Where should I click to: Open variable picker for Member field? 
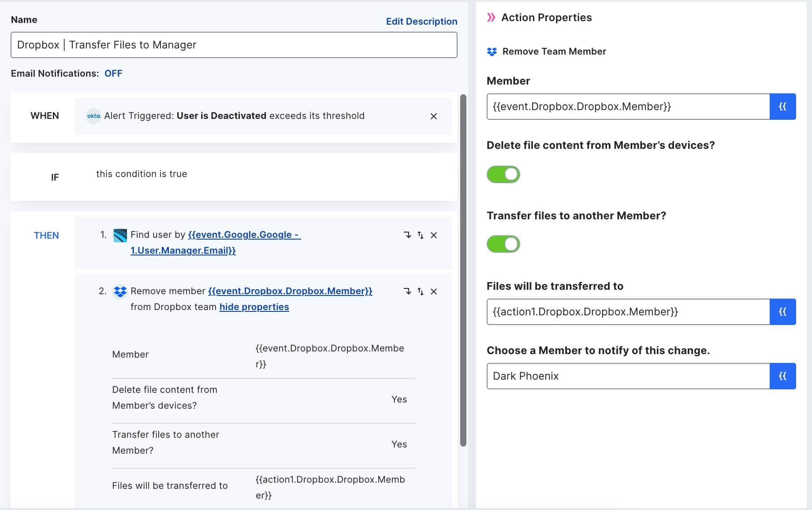782,107
